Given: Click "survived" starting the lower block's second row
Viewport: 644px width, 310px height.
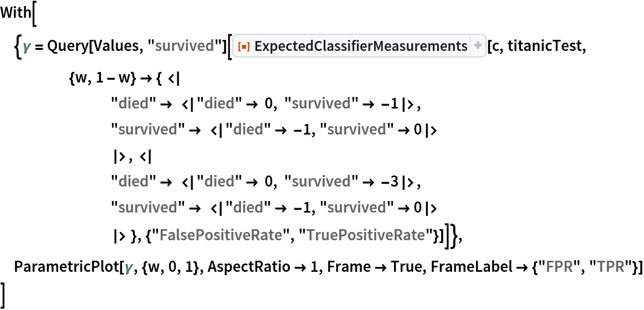Looking at the screenshot, I should [147, 208].
